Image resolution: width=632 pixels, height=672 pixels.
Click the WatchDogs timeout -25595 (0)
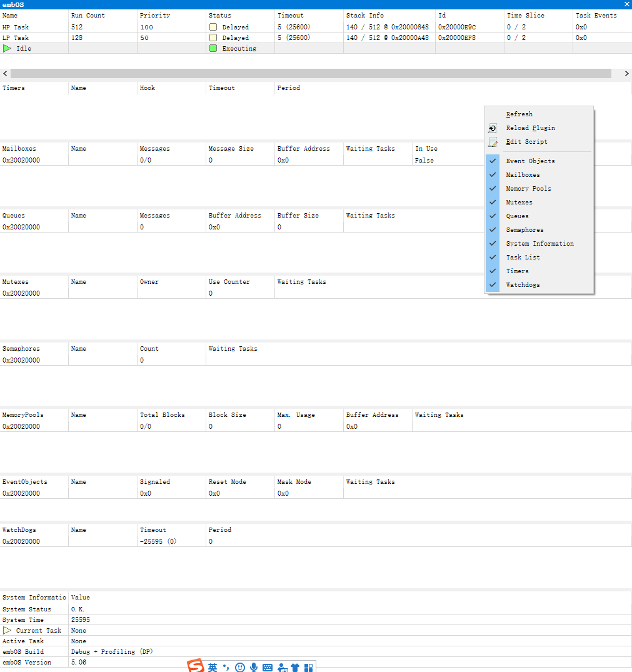tap(158, 542)
